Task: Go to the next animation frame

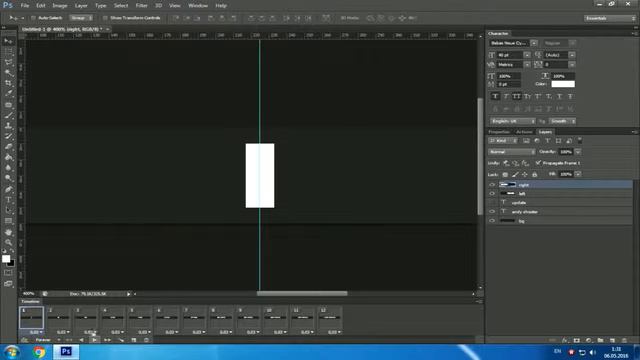Action: [107, 340]
